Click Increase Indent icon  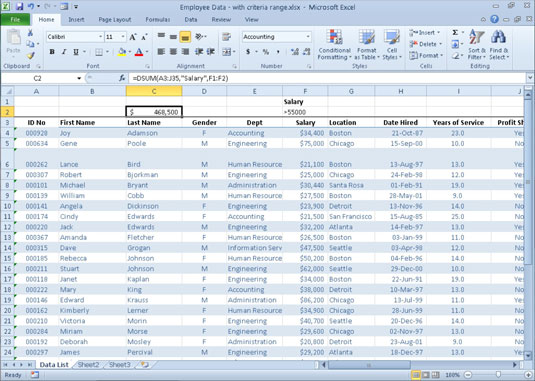pyautogui.click(x=211, y=52)
